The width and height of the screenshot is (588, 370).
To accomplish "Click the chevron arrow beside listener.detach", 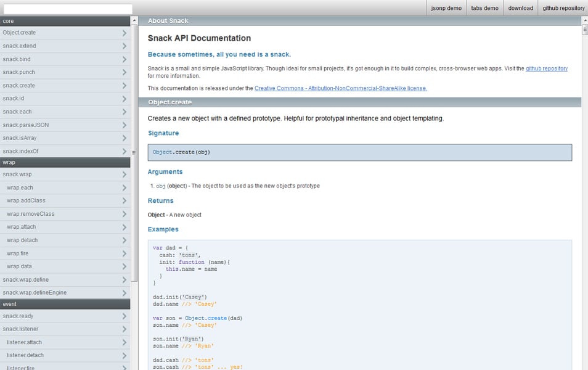I will coord(124,355).
